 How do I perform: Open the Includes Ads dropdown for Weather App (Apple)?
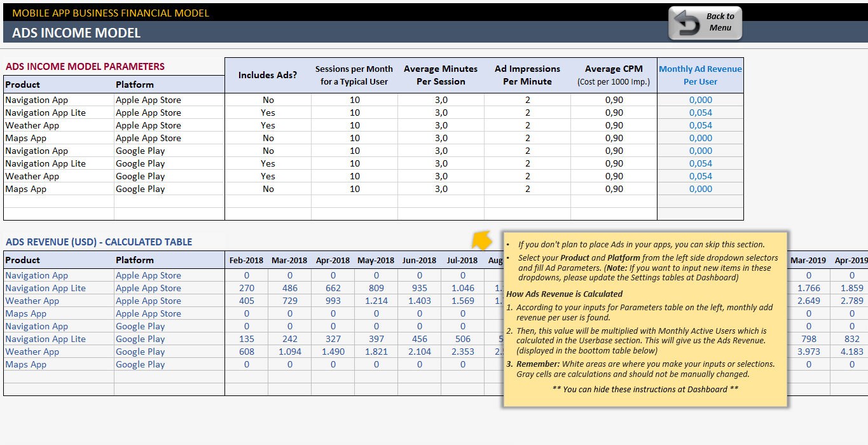click(268, 125)
